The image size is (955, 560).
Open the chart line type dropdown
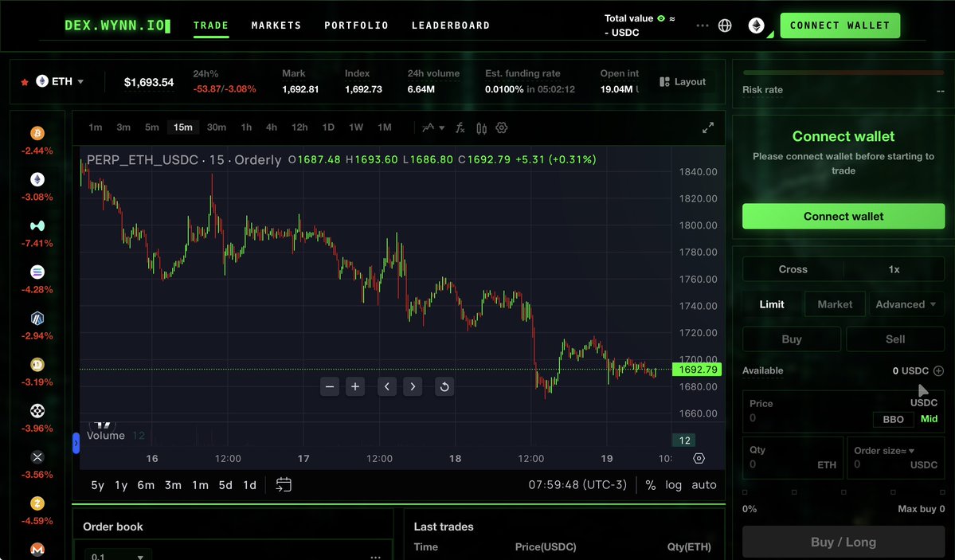(433, 128)
